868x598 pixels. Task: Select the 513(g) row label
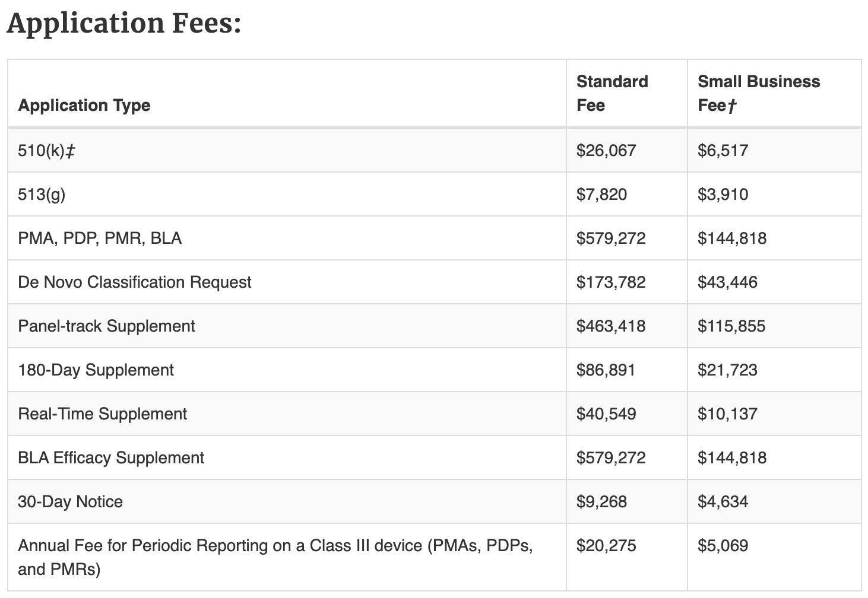click(42, 195)
